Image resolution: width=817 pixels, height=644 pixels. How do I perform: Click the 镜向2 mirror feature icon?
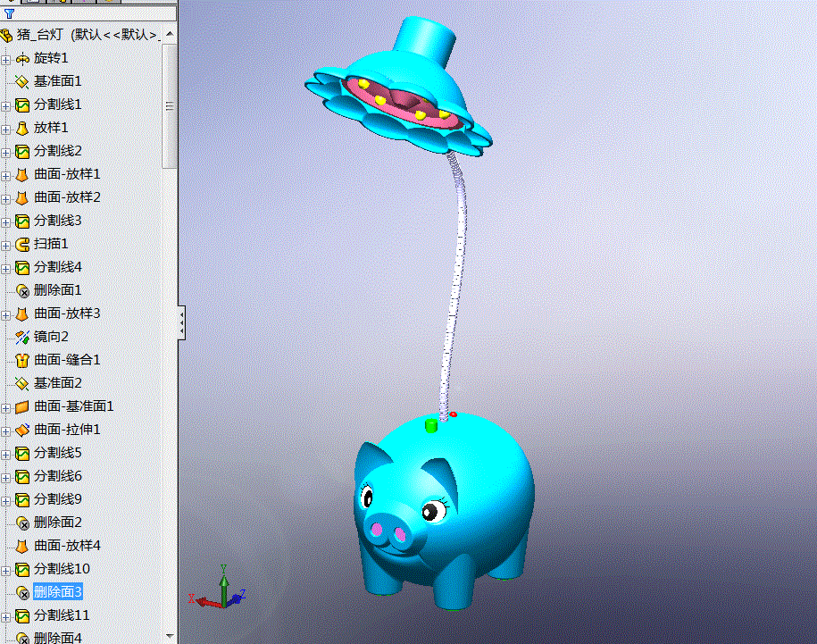coord(24,336)
